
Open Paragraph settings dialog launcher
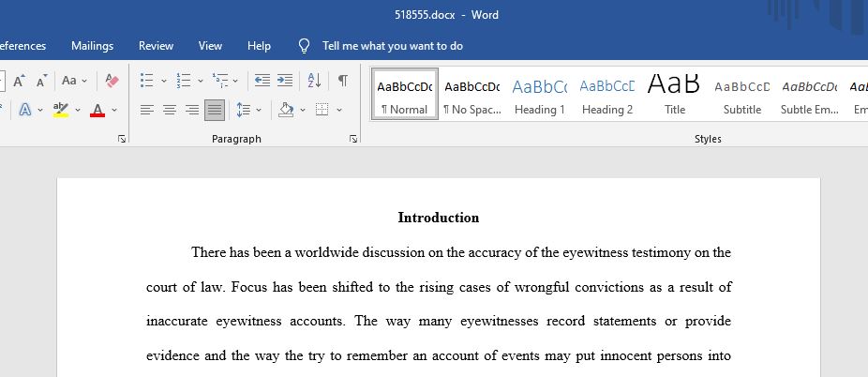pyautogui.click(x=353, y=140)
